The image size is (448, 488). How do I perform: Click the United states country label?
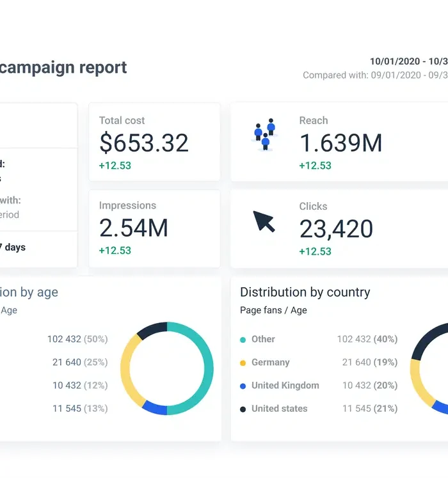279,409
